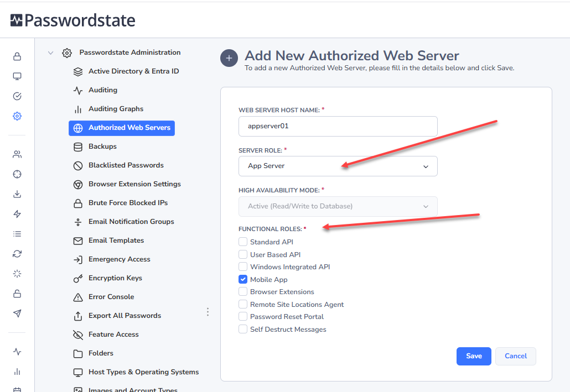Click the warning triangle icon for Error Console
The width and height of the screenshot is (570, 392).
coord(78,297)
